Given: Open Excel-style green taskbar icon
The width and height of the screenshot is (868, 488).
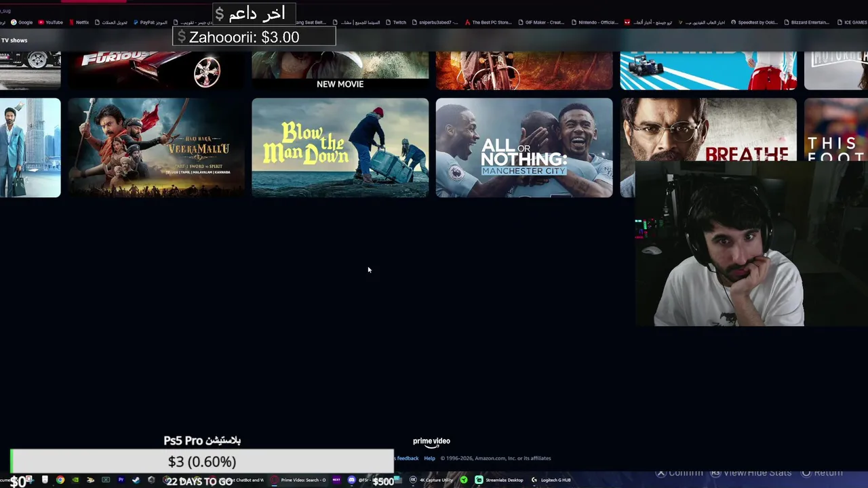Looking at the screenshot, I should pos(106,480).
